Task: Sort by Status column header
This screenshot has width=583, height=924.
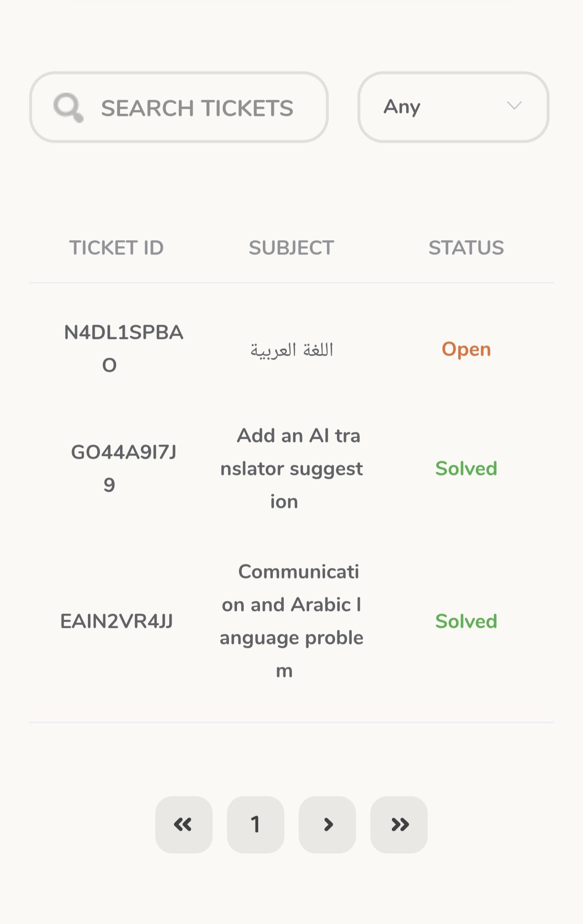Action: click(x=466, y=248)
